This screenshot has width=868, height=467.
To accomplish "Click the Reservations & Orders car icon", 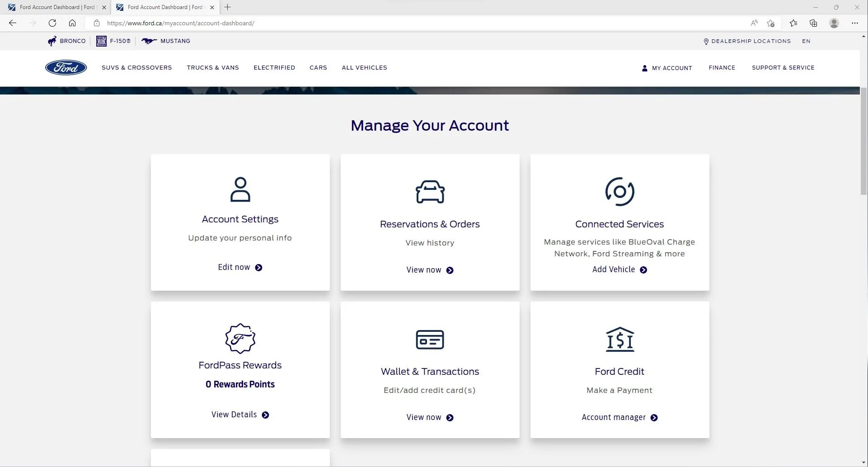I will [x=430, y=192].
